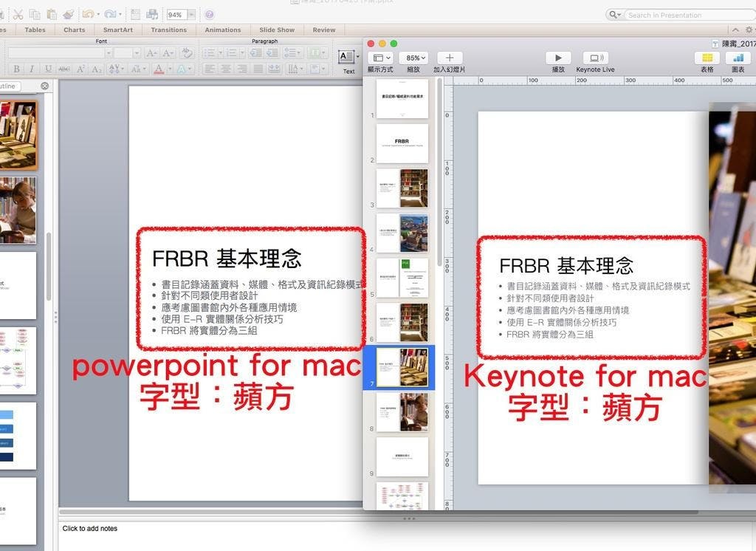756x551 pixels.
Task: Open the Review ribbon tab
Action: [323, 30]
